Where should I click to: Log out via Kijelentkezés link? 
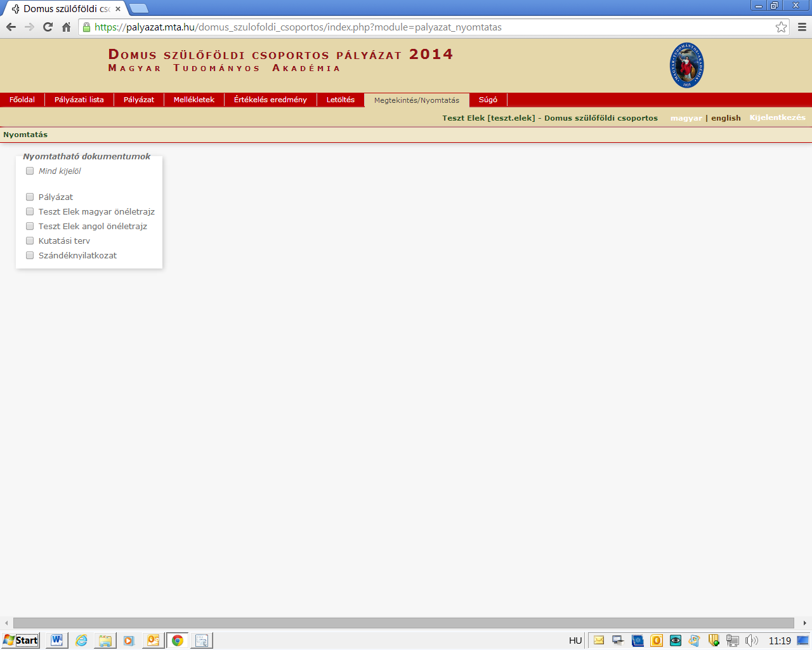pyautogui.click(x=777, y=117)
